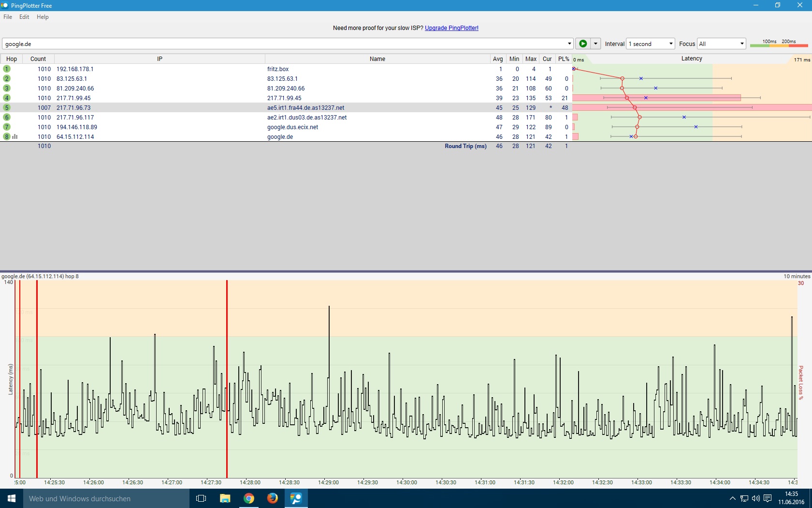Screen dimensions: 812x508
Task: Click the Max column header
Action: [x=531, y=59]
